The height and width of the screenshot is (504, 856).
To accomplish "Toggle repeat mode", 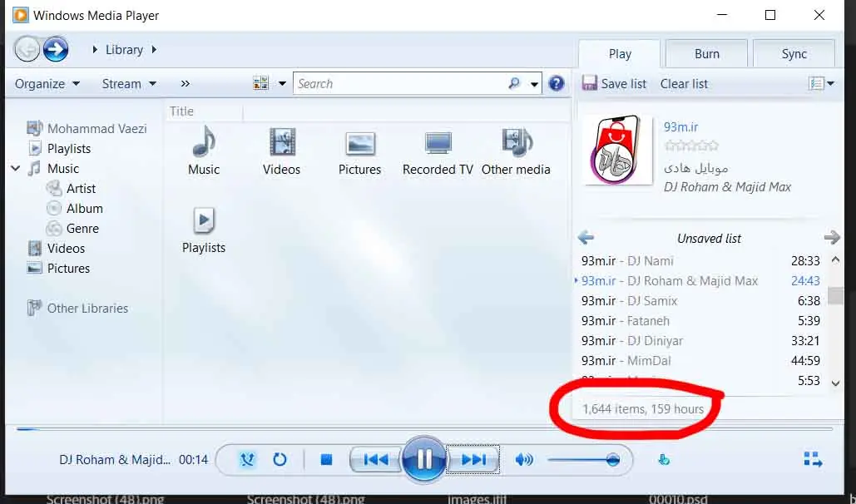I will pyautogui.click(x=280, y=460).
